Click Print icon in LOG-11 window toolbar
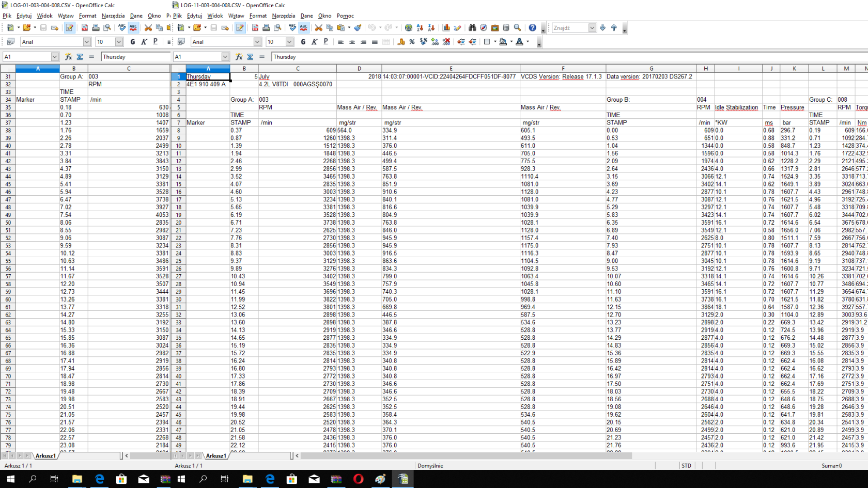This screenshot has height=488, width=868. (x=266, y=28)
